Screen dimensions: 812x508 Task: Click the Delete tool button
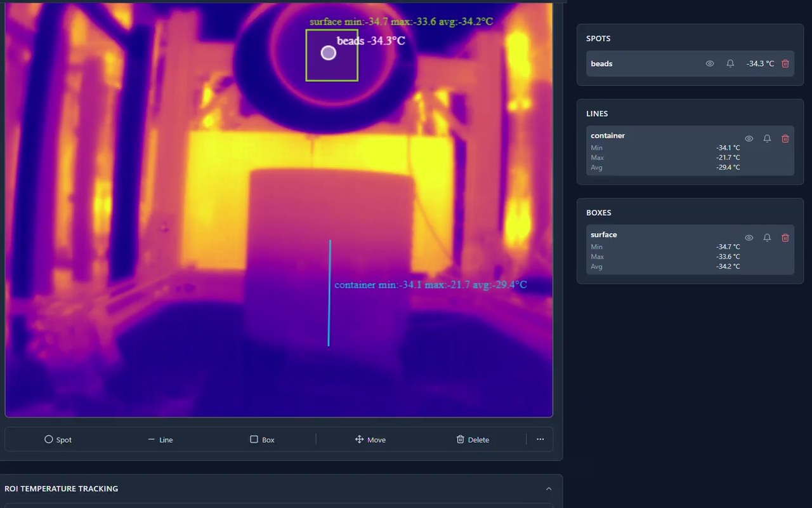(x=473, y=439)
